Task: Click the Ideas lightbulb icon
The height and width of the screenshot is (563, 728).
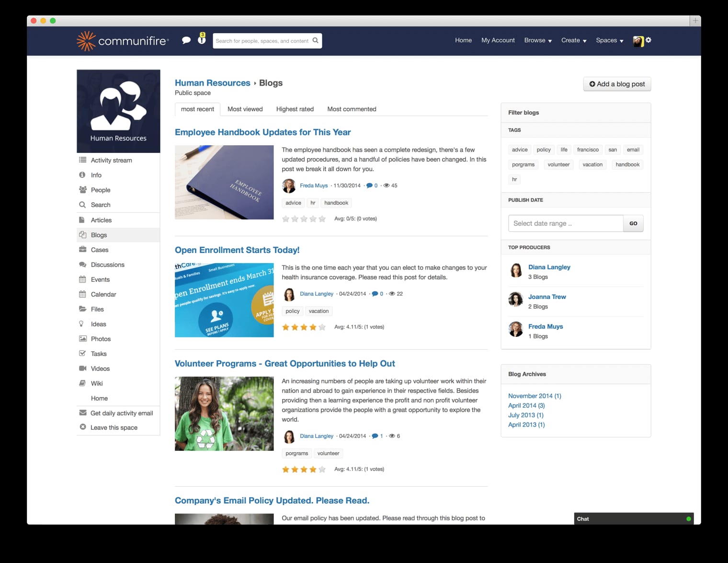Action: click(x=82, y=324)
